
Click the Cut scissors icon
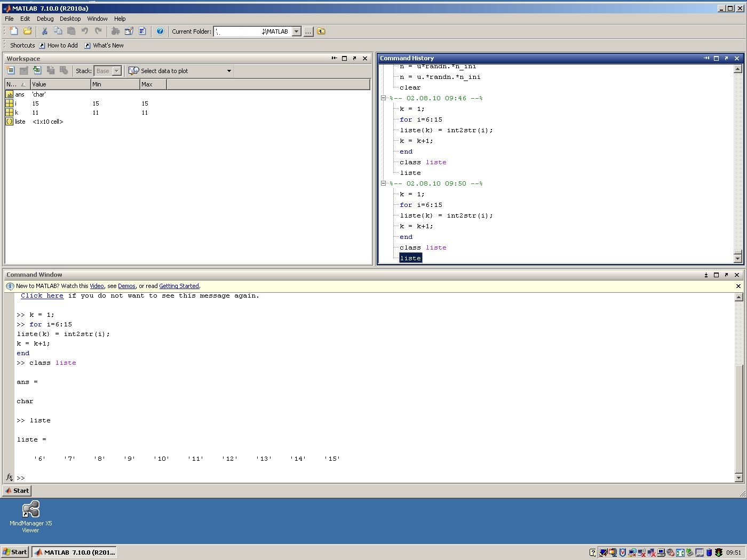pos(45,31)
